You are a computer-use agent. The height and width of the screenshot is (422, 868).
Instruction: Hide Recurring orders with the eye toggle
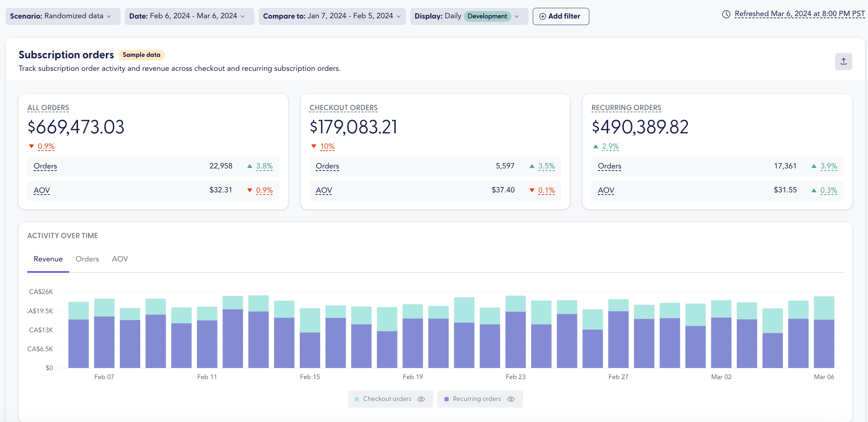(511, 399)
